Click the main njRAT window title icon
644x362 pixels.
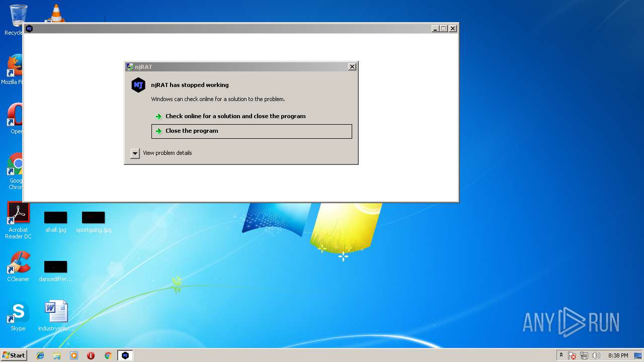tap(29, 29)
